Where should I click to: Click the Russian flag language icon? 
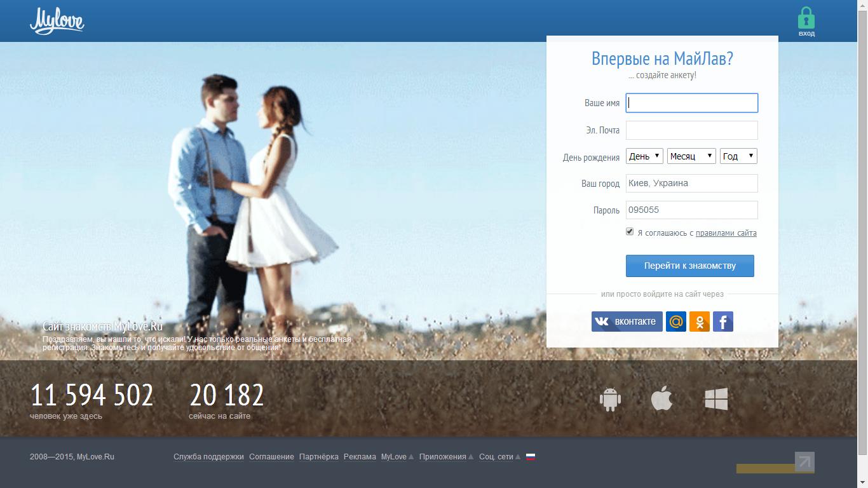(531, 456)
